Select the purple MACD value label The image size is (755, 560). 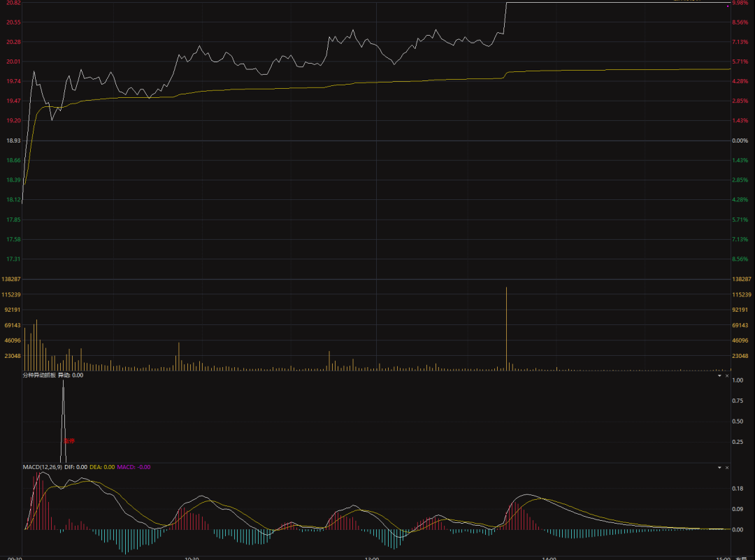(133, 467)
